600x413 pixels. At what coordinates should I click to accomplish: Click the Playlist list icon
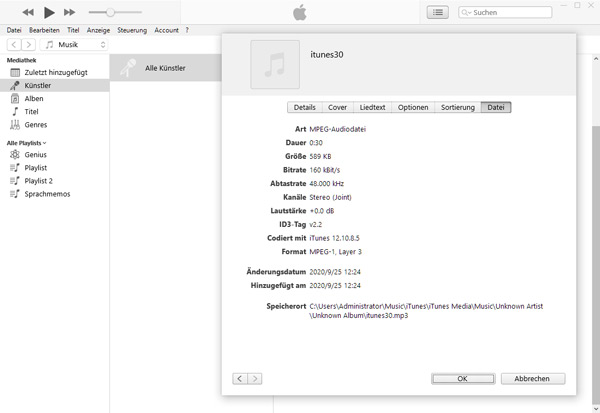[15, 168]
